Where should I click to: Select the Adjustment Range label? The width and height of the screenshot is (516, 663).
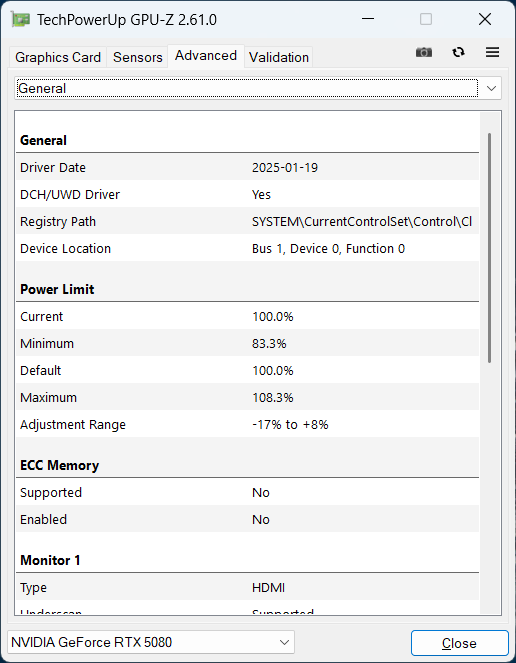pyautogui.click(x=73, y=425)
